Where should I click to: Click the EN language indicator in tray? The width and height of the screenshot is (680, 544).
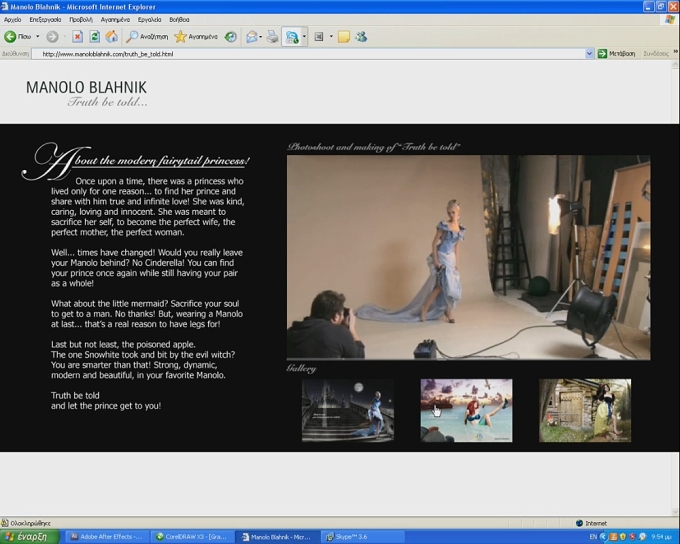593,537
